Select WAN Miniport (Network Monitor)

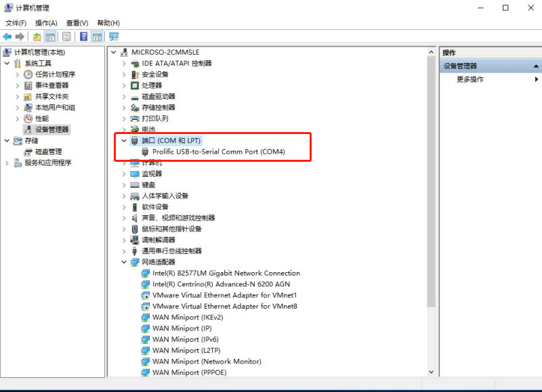(x=207, y=362)
